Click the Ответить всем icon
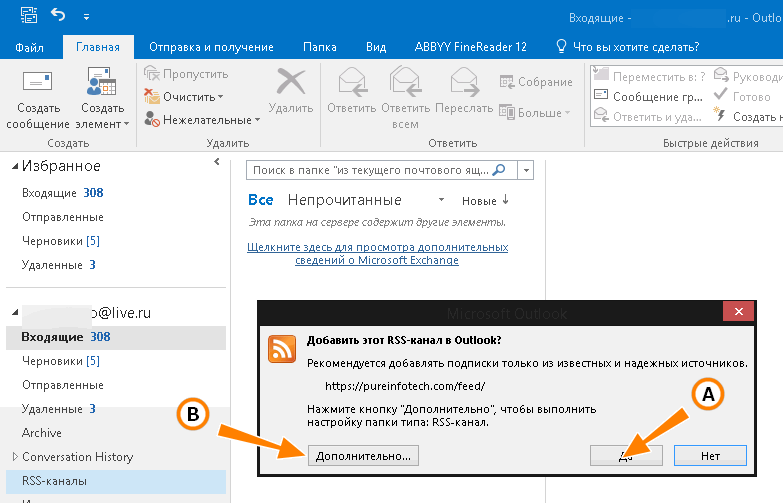The width and height of the screenshot is (783, 503). point(405,82)
